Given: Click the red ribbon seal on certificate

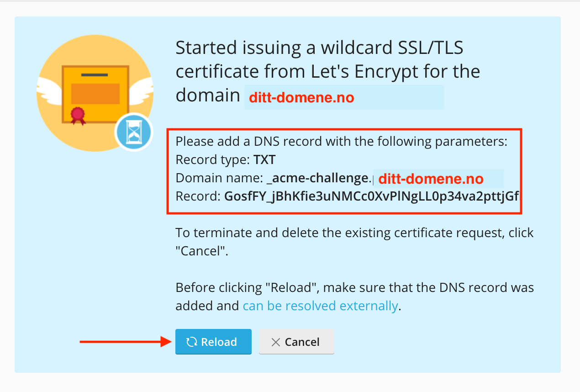Looking at the screenshot, I should click(x=78, y=115).
